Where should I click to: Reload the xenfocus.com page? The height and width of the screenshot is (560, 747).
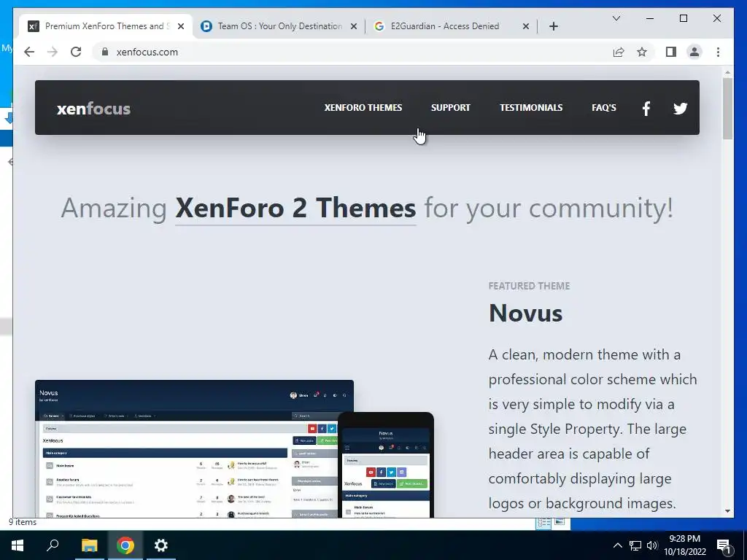[76, 52]
